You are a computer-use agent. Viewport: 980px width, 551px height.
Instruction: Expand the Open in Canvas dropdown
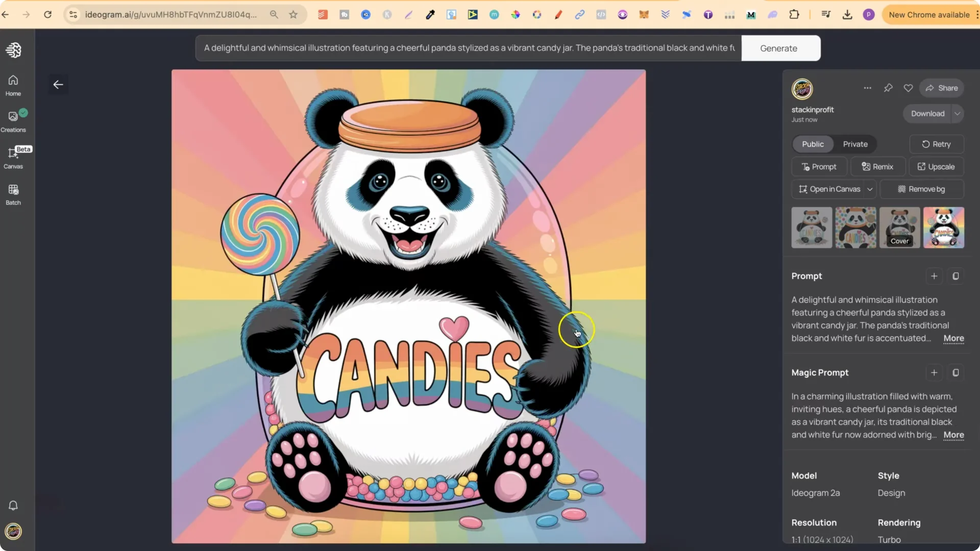click(871, 189)
